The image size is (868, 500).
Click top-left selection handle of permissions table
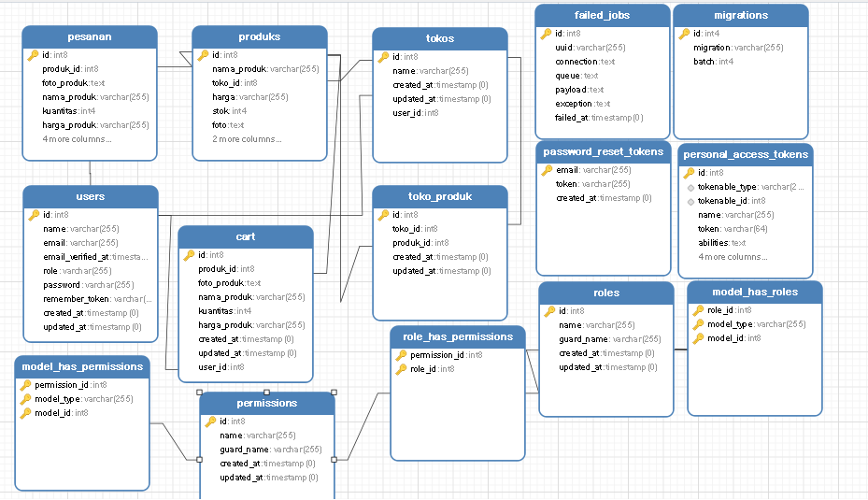point(199,392)
